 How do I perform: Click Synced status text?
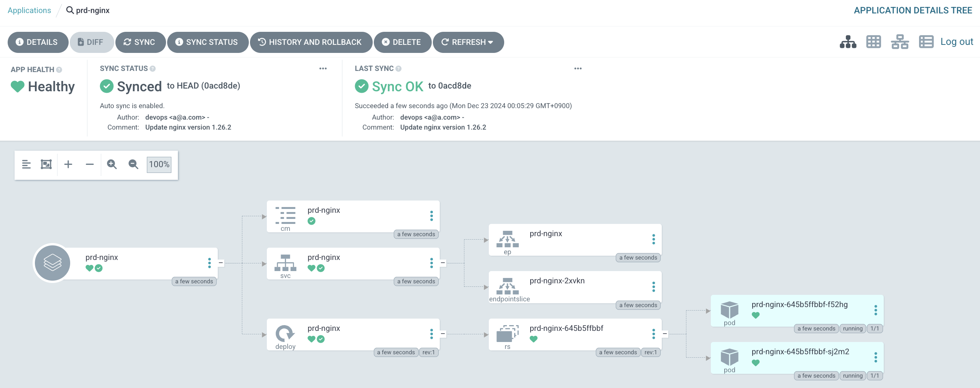pyautogui.click(x=139, y=87)
